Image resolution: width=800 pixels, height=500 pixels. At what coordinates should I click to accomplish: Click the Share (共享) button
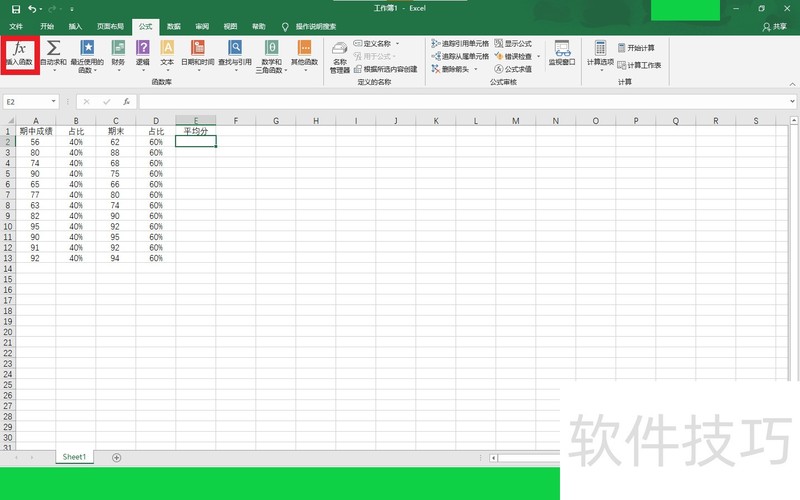pos(774,27)
